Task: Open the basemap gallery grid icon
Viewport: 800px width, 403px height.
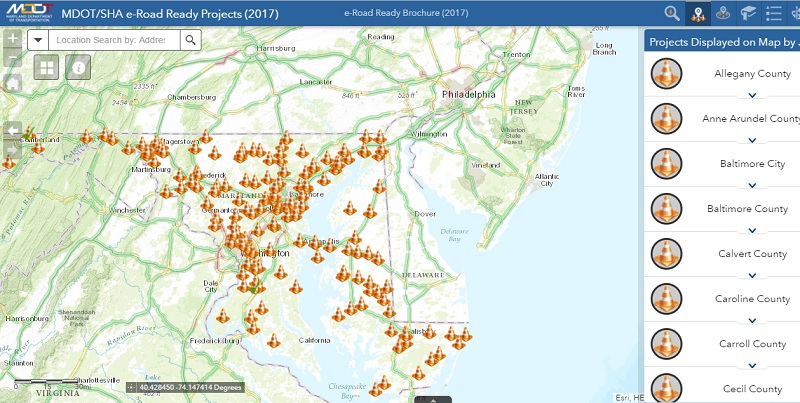Action: pos(47,67)
